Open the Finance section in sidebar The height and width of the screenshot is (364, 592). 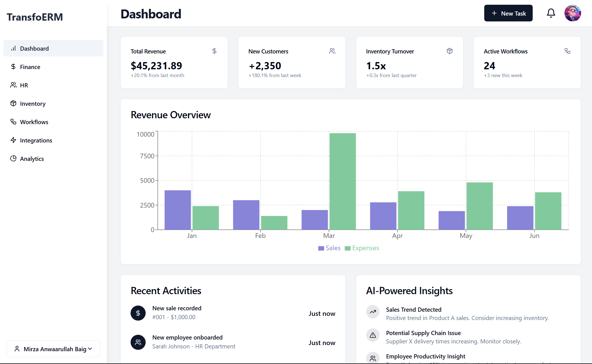click(x=30, y=67)
